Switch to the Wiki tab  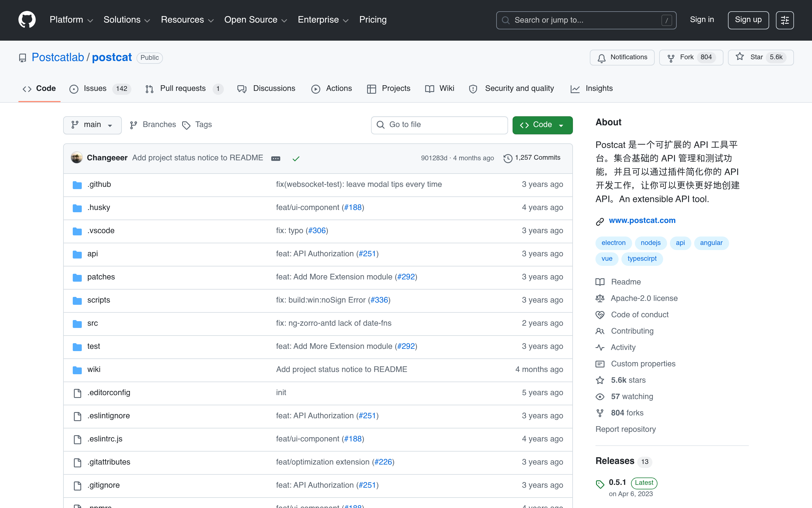point(440,89)
